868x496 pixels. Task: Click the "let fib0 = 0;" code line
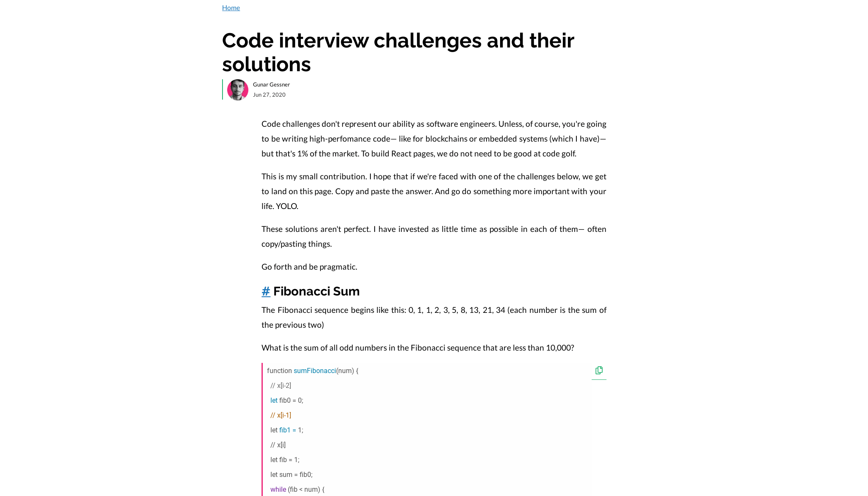tap(287, 400)
